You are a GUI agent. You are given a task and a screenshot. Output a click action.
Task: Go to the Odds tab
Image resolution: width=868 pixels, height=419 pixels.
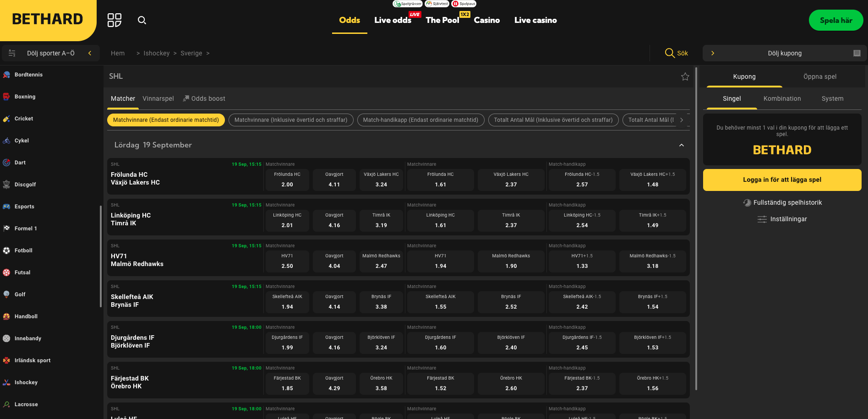(349, 20)
